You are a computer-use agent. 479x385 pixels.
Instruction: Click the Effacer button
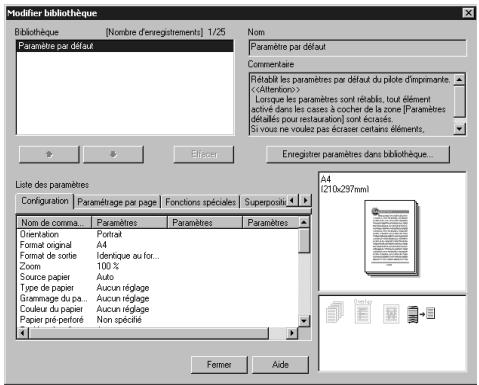coord(204,154)
